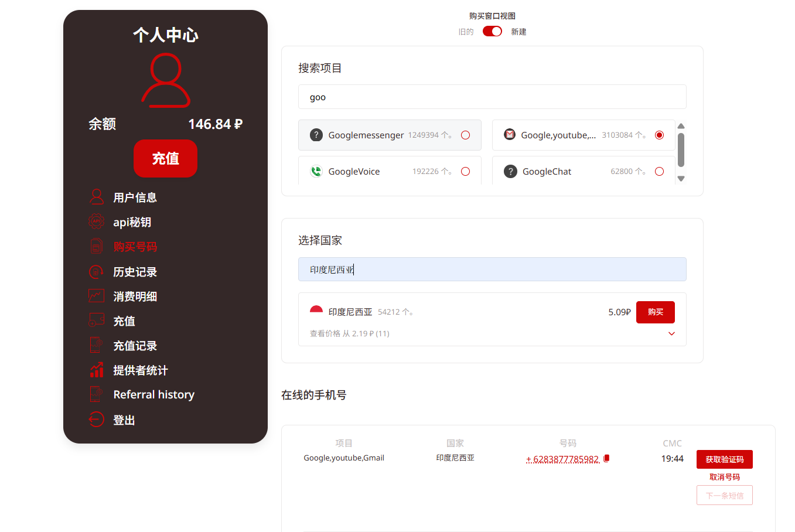795x532 pixels.
Task: Copy the phone number with copy icon
Action: tap(607, 458)
